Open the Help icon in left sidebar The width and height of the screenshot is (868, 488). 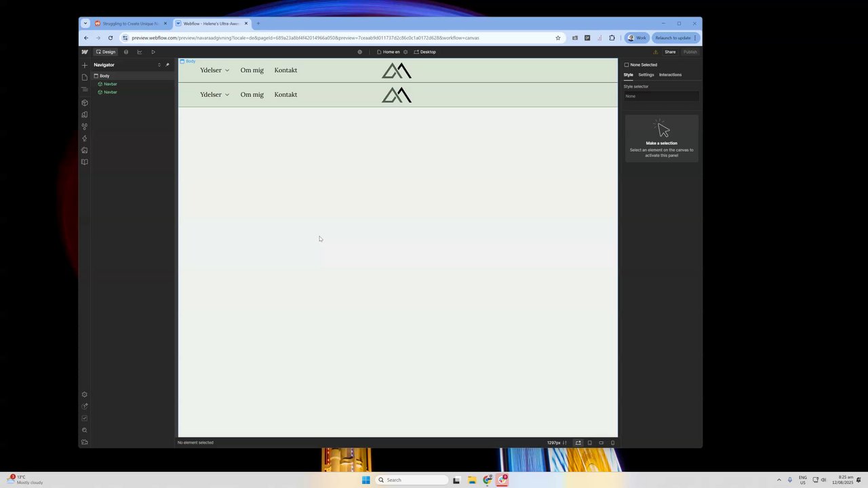[84, 407]
